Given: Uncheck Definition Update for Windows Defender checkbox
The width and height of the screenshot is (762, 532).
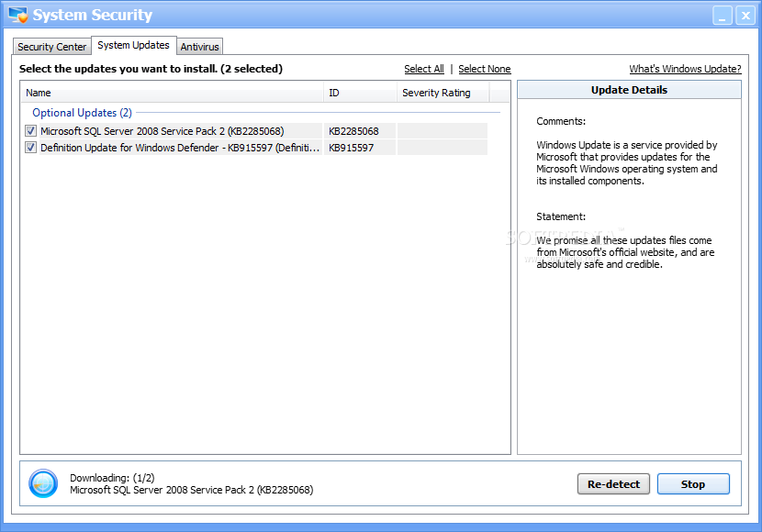Looking at the screenshot, I should click(30, 147).
